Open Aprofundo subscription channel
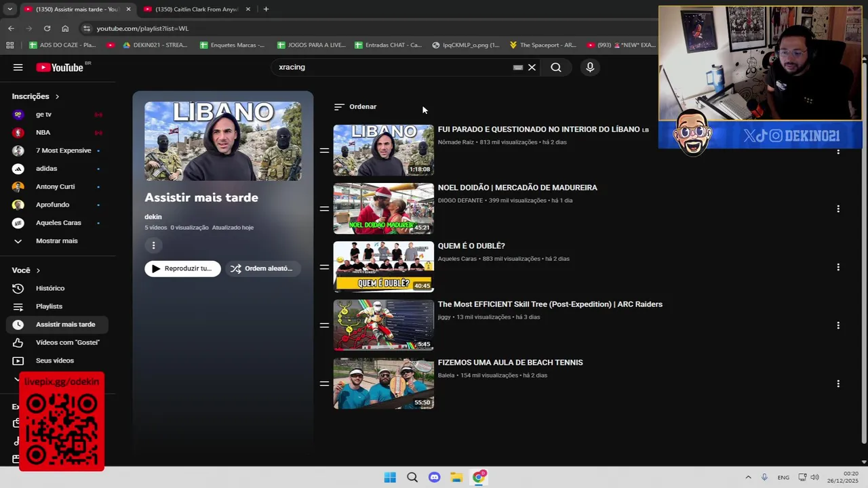This screenshot has width=868, height=488. 57,205
